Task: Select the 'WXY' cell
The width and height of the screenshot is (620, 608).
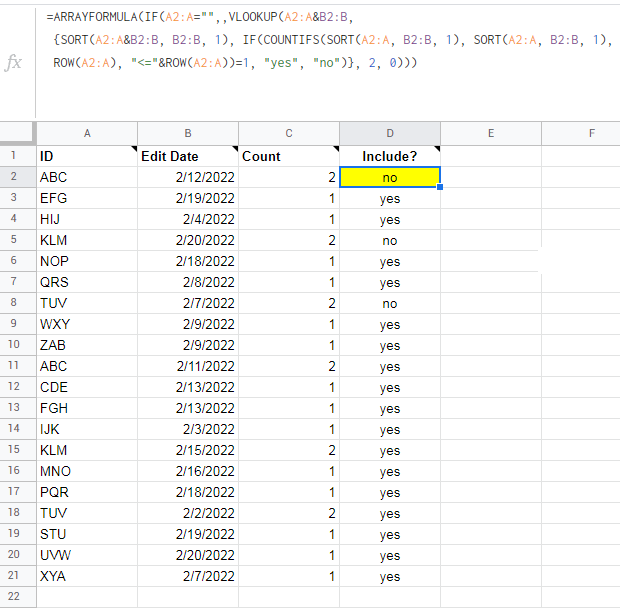Action: point(87,324)
